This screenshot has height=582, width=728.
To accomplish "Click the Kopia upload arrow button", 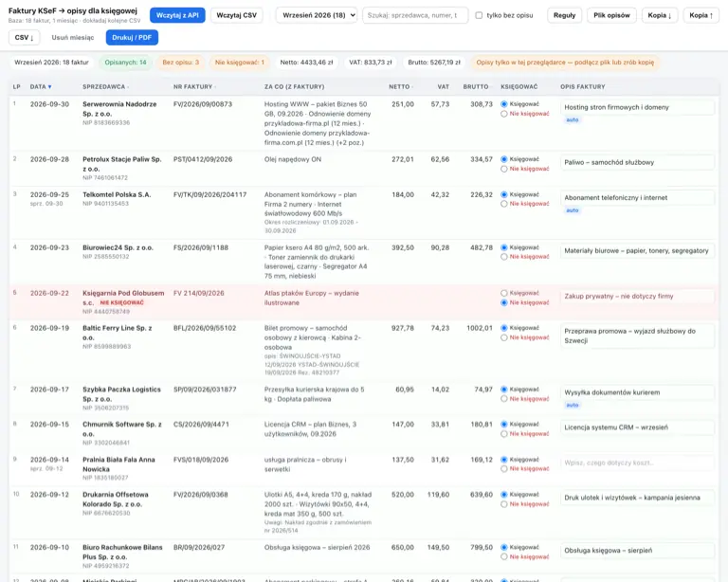I will coord(701,15).
